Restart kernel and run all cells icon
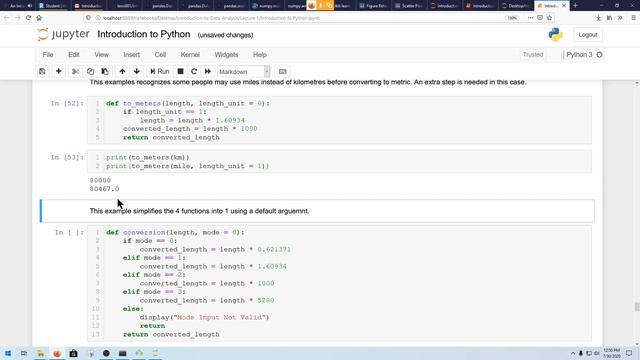Image resolution: width=640 pixels, height=360 pixels. (208, 71)
